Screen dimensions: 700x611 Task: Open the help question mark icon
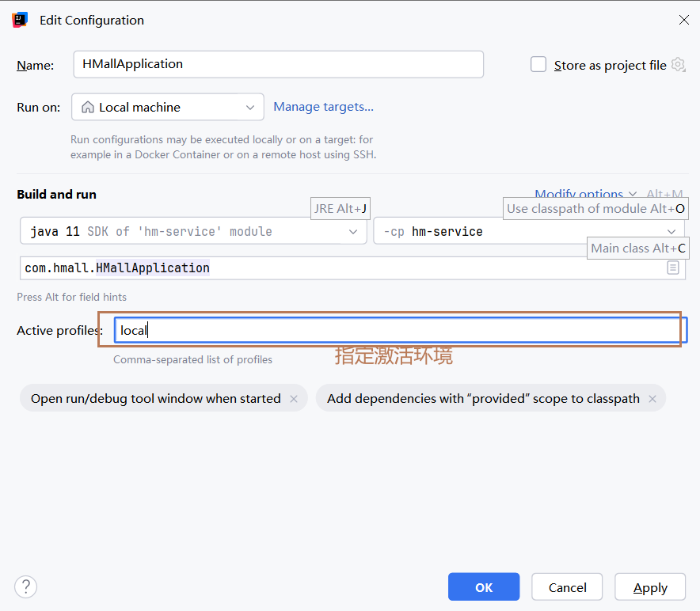click(x=26, y=586)
